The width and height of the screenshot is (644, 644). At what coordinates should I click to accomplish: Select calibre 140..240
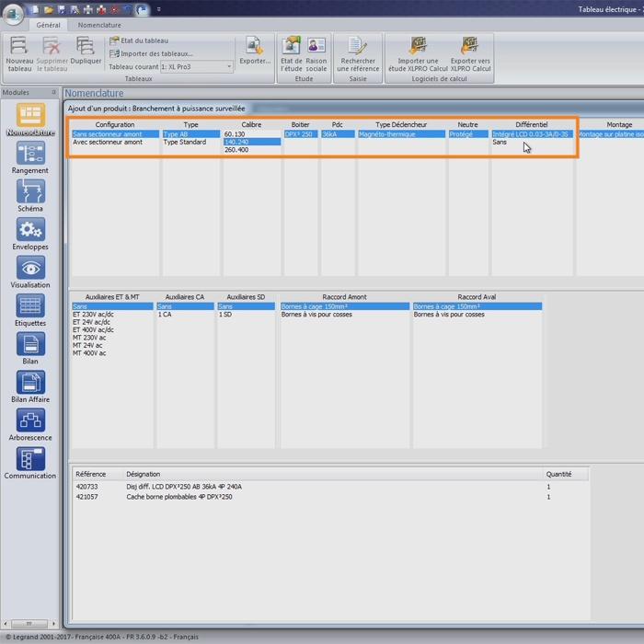(x=252, y=142)
